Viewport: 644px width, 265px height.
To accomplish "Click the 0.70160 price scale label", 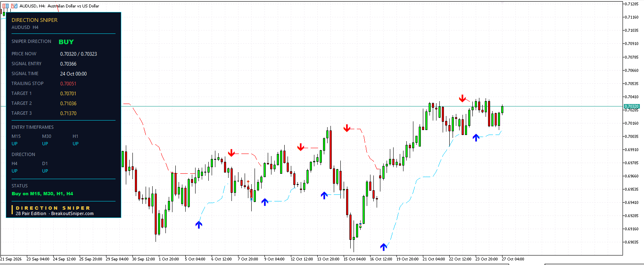I will tap(632, 123).
